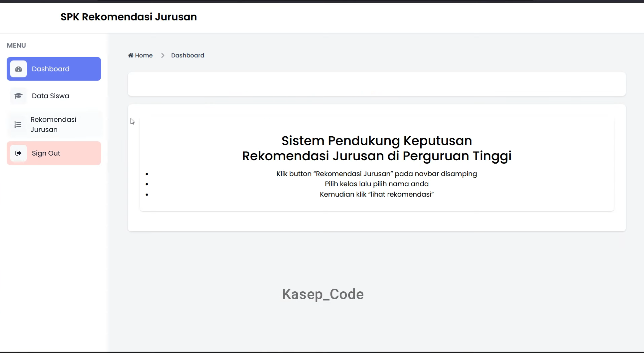The height and width of the screenshot is (353, 644).
Task: Follow the Home breadcrumb link
Action: (140, 55)
